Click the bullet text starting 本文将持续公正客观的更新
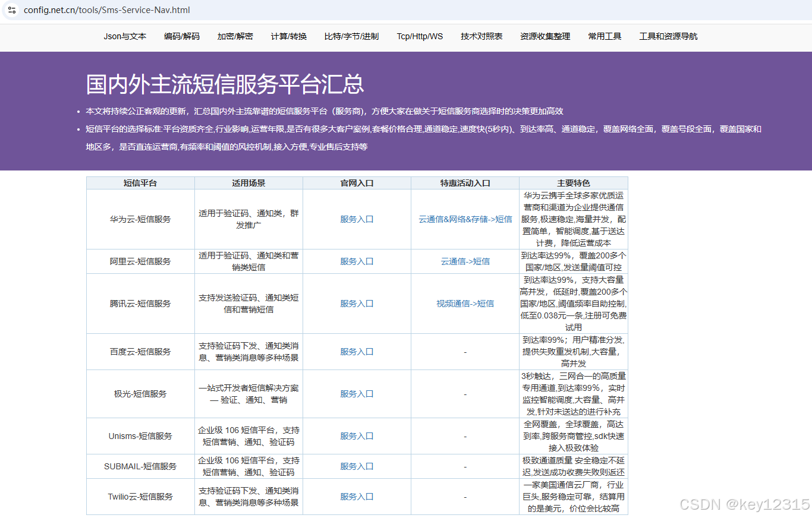This screenshot has width=812, height=518. click(325, 111)
